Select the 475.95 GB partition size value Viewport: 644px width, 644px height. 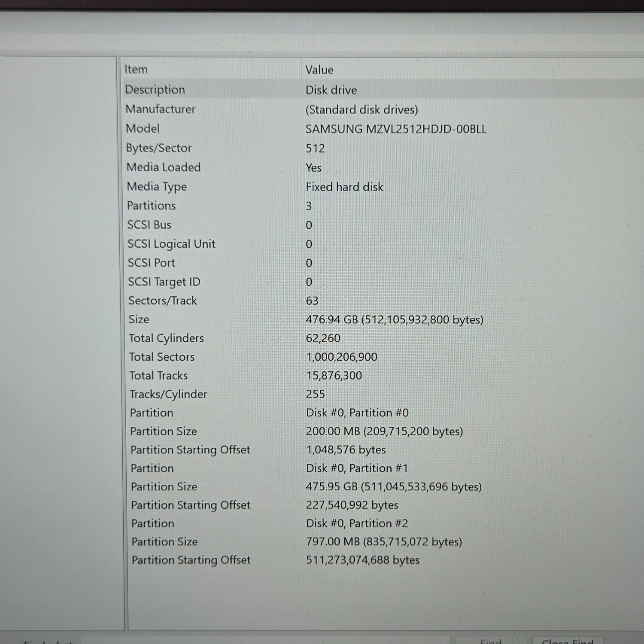(x=394, y=486)
